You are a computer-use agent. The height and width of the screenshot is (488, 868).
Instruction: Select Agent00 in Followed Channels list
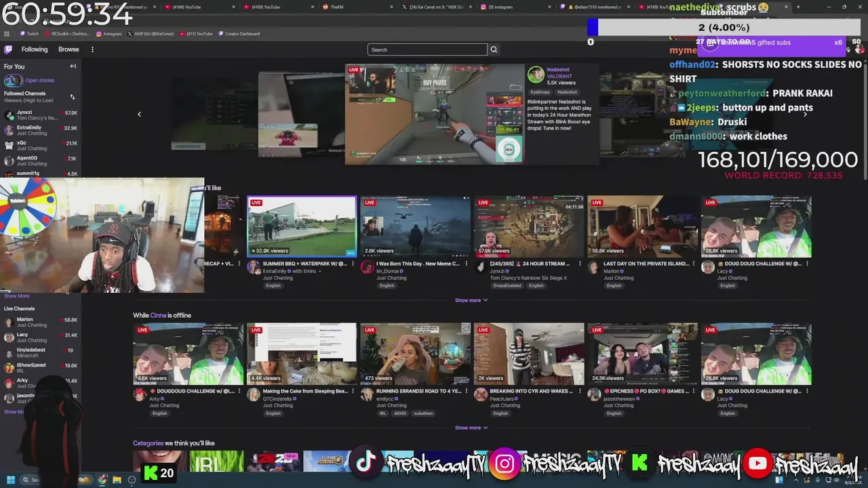pos(41,161)
